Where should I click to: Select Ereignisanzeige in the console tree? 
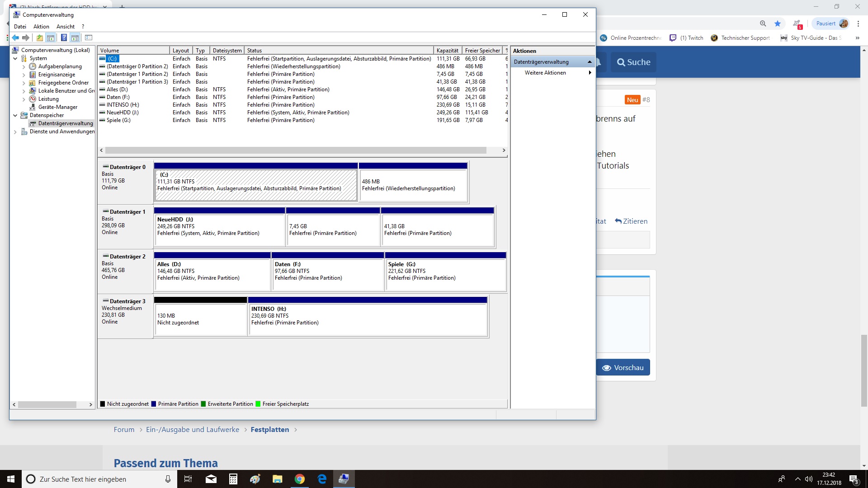click(x=57, y=75)
